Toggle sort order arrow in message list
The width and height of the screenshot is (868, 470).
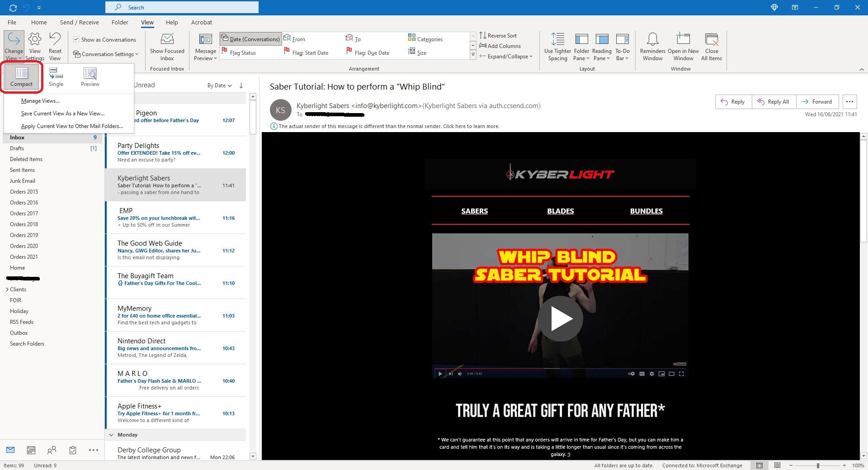pyautogui.click(x=241, y=85)
